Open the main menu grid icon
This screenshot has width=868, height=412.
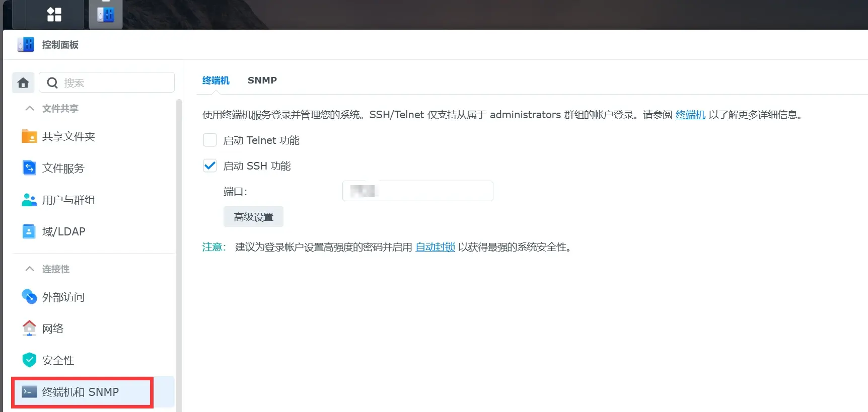pos(54,14)
